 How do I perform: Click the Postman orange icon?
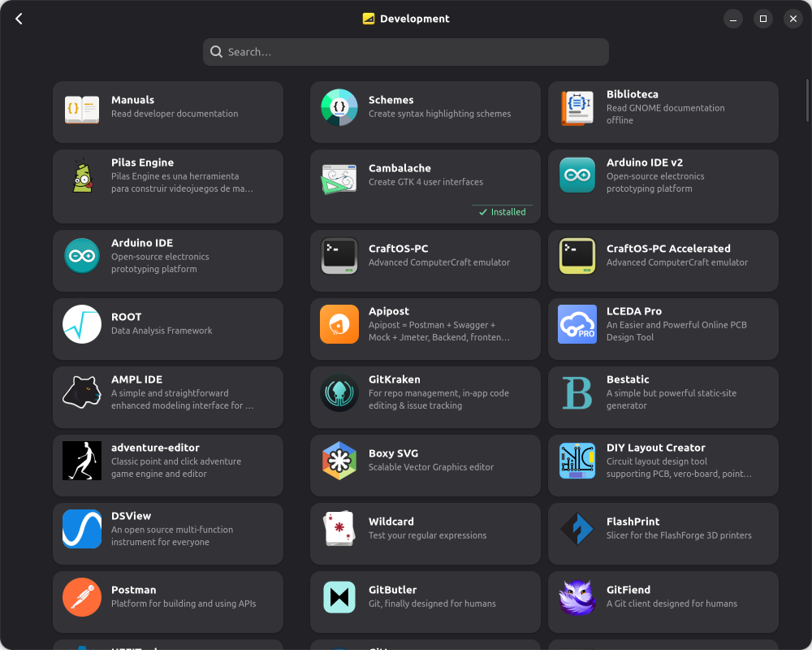click(82, 597)
